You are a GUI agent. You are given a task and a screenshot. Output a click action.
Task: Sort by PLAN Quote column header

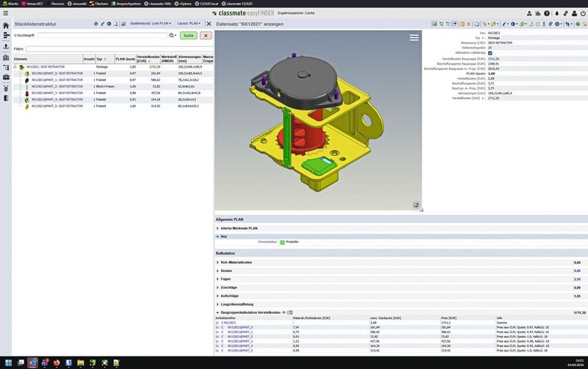125,59
